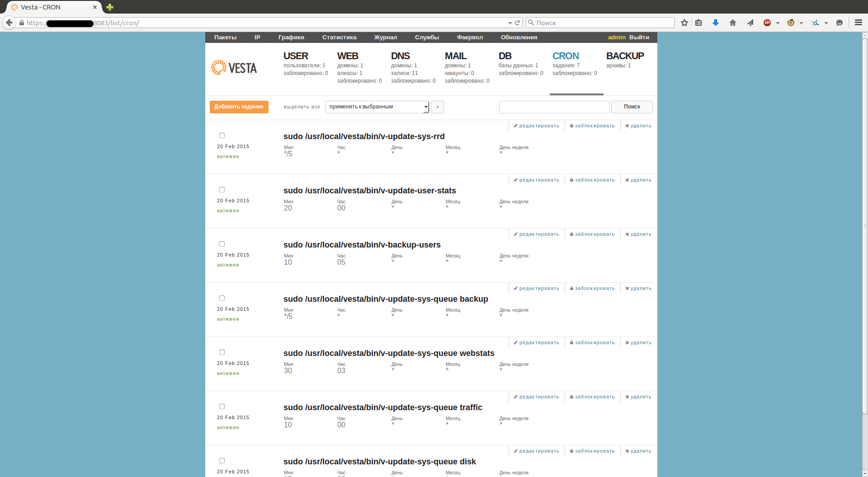Click the admin user link
Screen dimensions: 868x477
(617, 37)
